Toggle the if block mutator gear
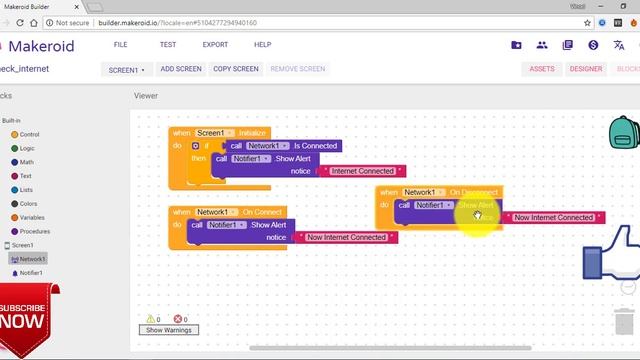640x360 pixels. coord(196,146)
